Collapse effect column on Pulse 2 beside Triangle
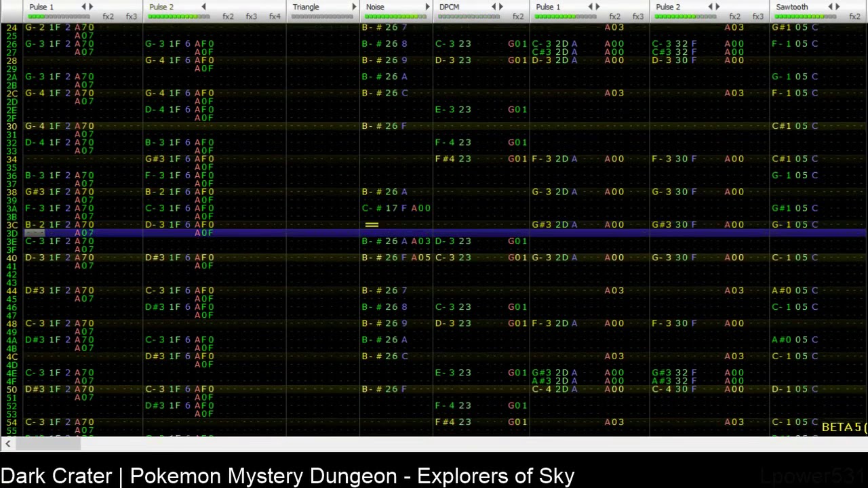The image size is (868, 488). pos(203,7)
